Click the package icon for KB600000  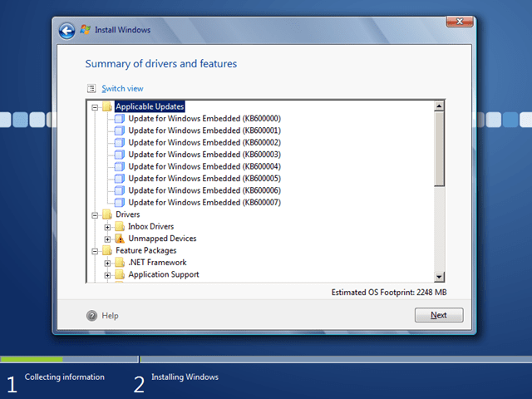point(120,118)
